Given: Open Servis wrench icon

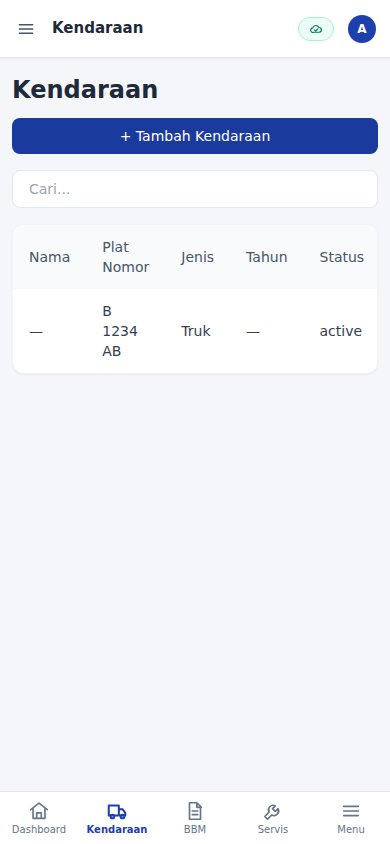Looking at the screenshot, I should 272,811.
